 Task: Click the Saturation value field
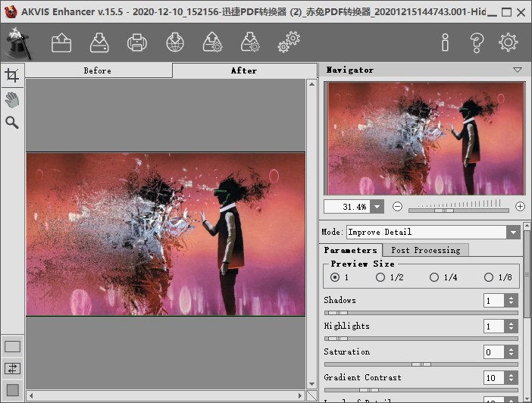click(x=494, y=351)
